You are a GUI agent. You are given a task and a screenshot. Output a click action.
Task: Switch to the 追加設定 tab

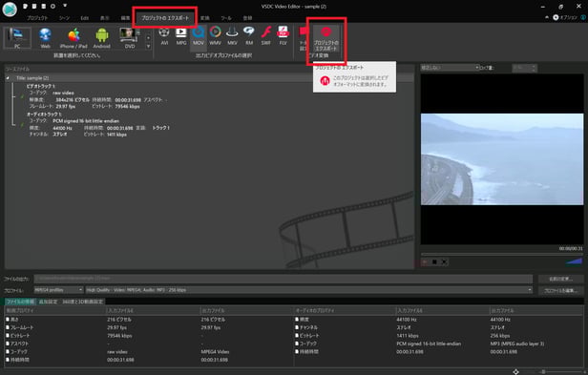pyautogui.click(x=48, y=302)
